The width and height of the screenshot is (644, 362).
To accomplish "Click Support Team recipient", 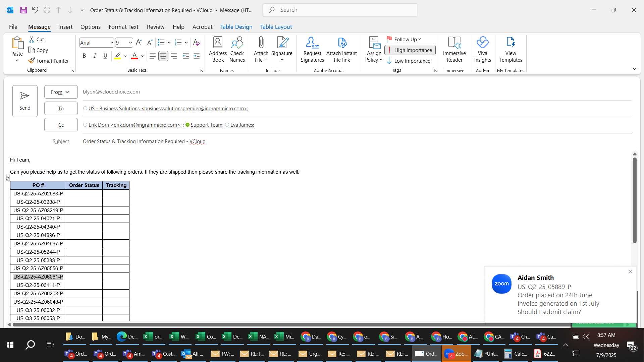I will (207, 125).
